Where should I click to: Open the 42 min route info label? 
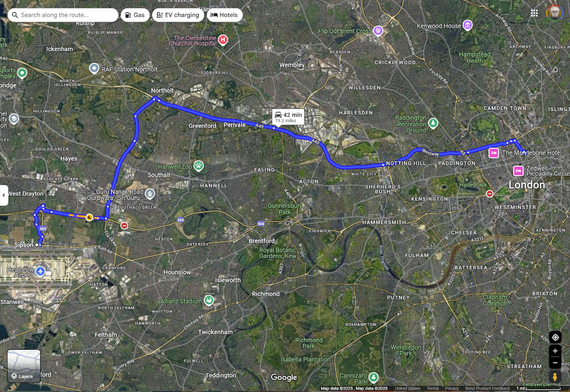(x=288, y=117)
